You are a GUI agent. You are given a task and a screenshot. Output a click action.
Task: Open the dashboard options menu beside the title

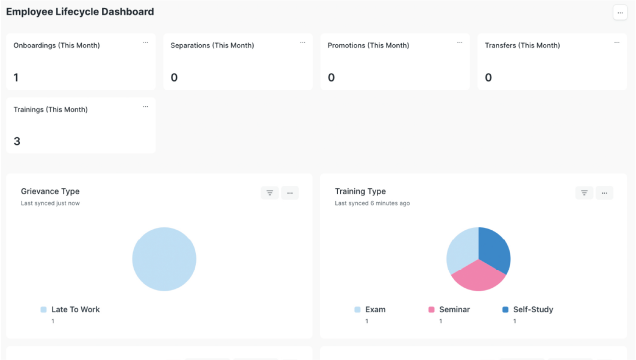tap(620, 13)
